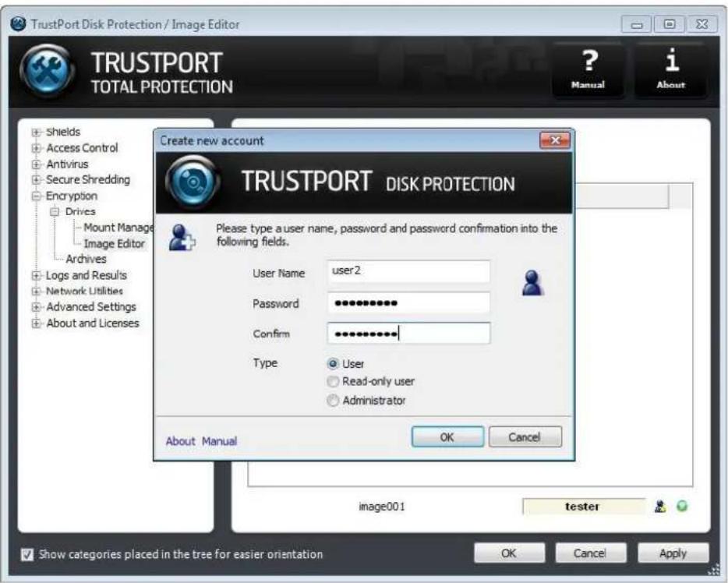Select Antivirus category label
The width and height of the screenshot is (728, 583).
click(67, 164)
